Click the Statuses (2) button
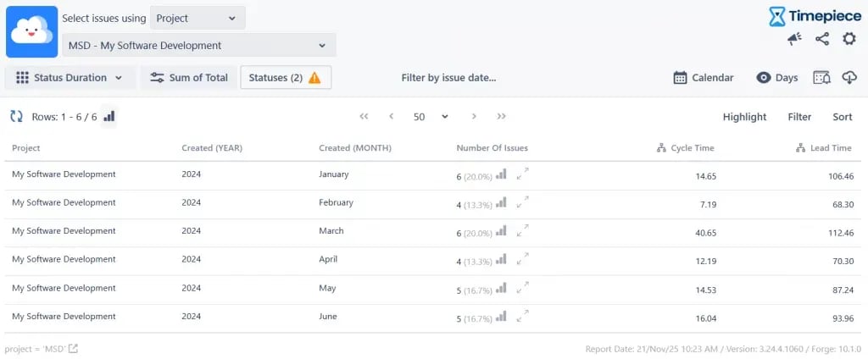The height and width of the screenshot is (359, 868). pos(285,78)
